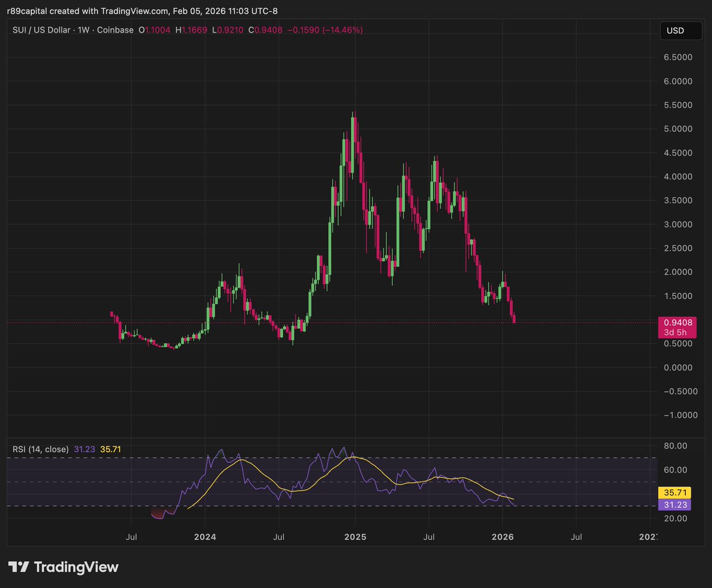Viewport: 712px width, 588px height.
Task: Click the 5.5000 price axis label
Action: pyautogui.click(x=679, y=105)
